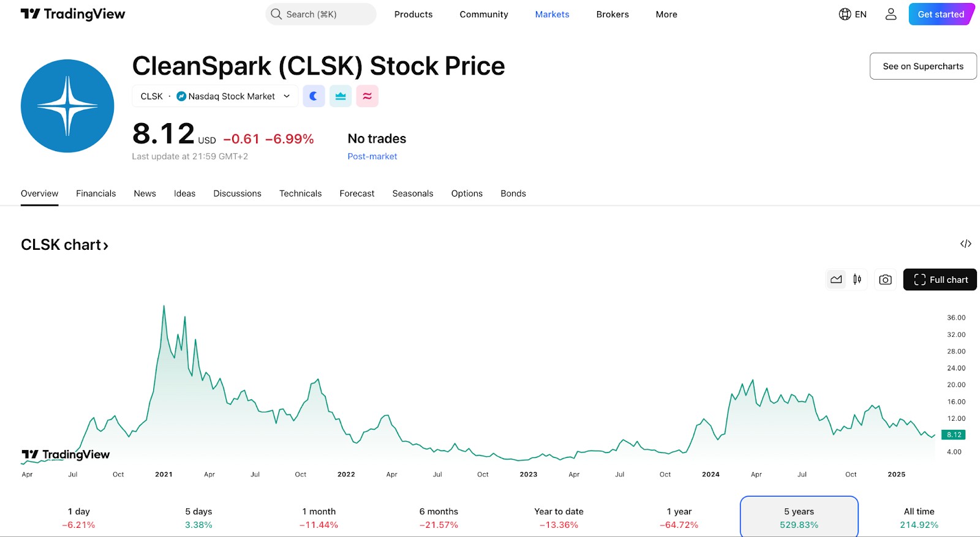Click Last update at 21:59 GMT+2 text

tap(190, 156)
